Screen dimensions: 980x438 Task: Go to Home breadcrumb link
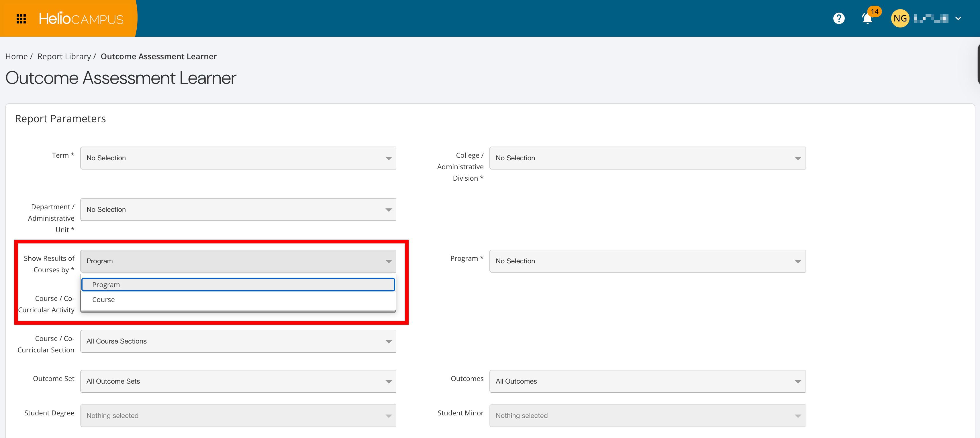coord(16,56)
